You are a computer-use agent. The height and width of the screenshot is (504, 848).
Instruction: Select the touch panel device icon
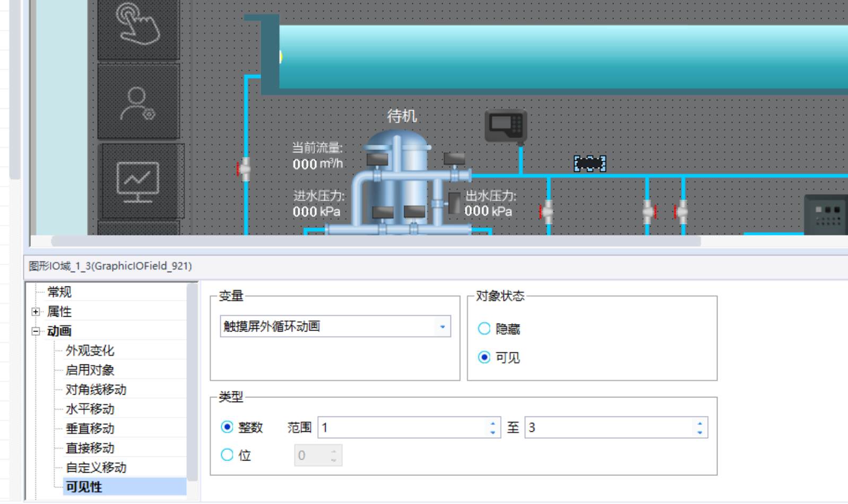(506, 126)
